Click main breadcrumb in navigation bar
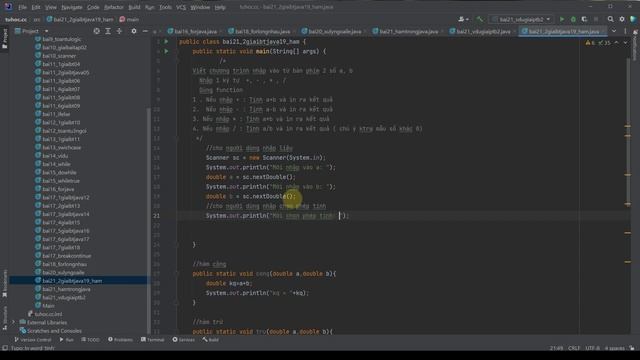This screenshot has height=360, width=640. [x=129, y=19]
